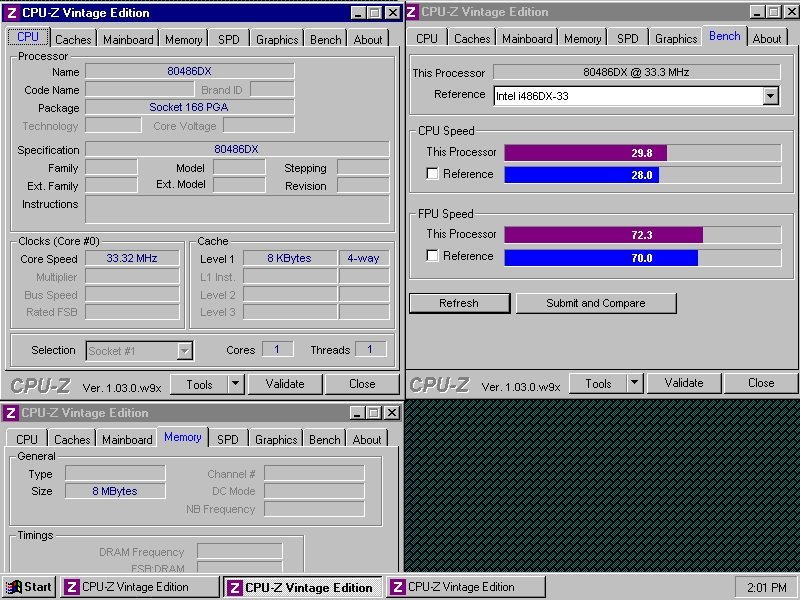The height and width of the screenshot is (600, 800).
Task: Click Validate in the Bench window
Action: [x=684, y=383]
